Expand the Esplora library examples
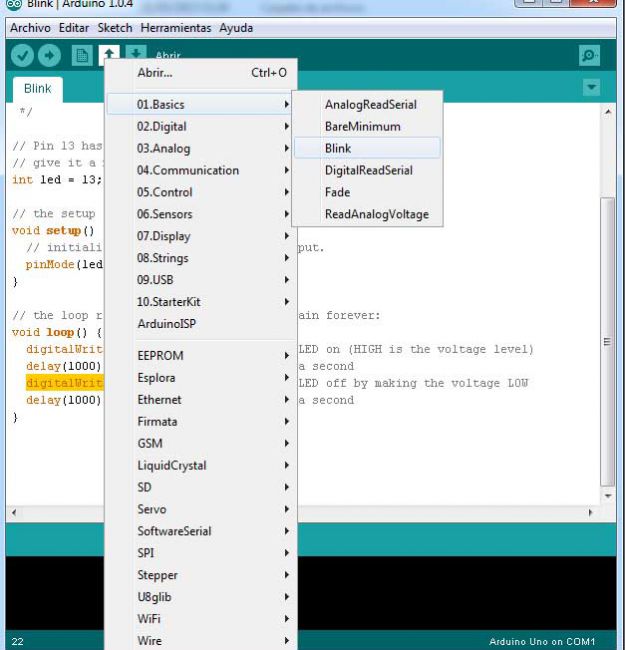 (x=200, y=378)
